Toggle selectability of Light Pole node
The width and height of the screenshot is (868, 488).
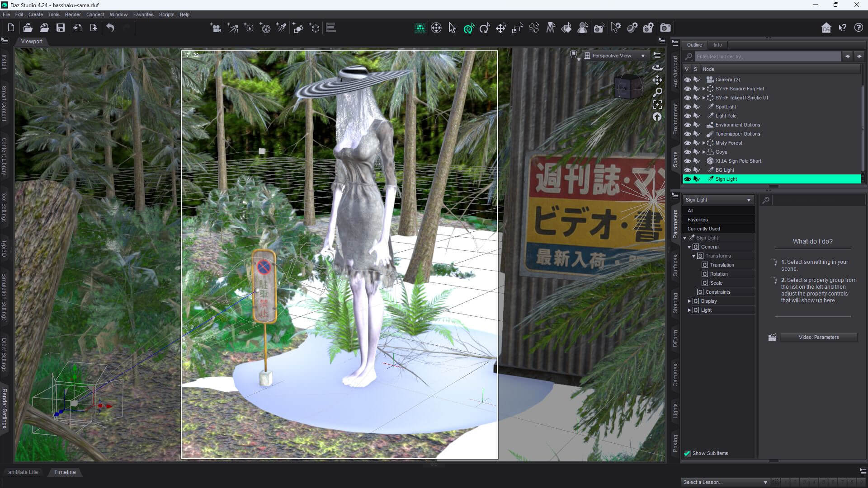[x=697, y=116]
